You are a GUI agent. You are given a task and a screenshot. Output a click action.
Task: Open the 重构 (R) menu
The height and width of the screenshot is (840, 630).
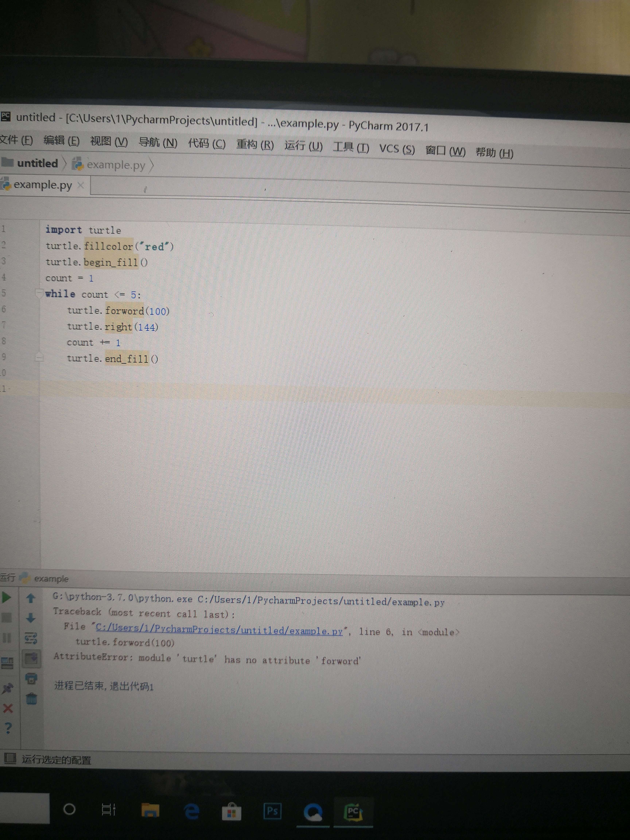point(255,145)
